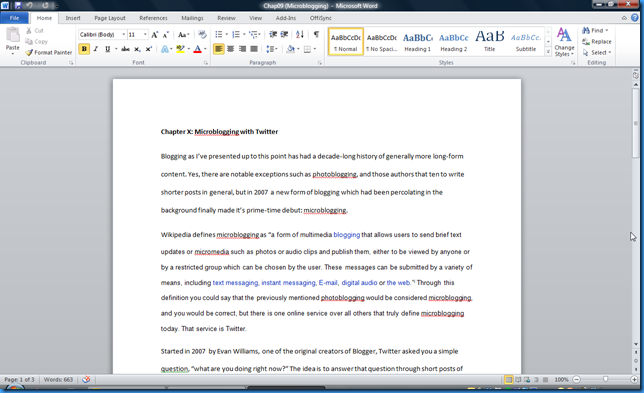644x393 pixels.
Task: Follow the blue 'blogging' hyperlink
Action: (x=347, y=234)
